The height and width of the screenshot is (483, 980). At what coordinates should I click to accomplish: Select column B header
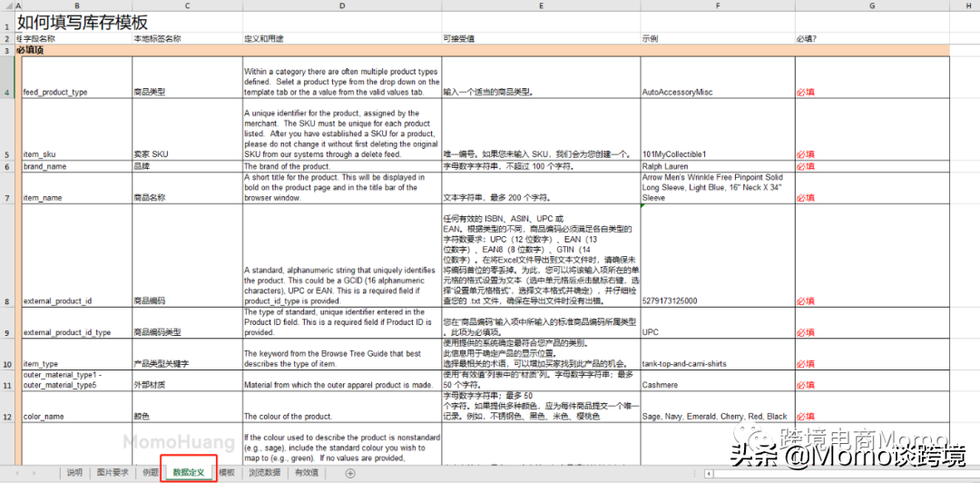76,5
